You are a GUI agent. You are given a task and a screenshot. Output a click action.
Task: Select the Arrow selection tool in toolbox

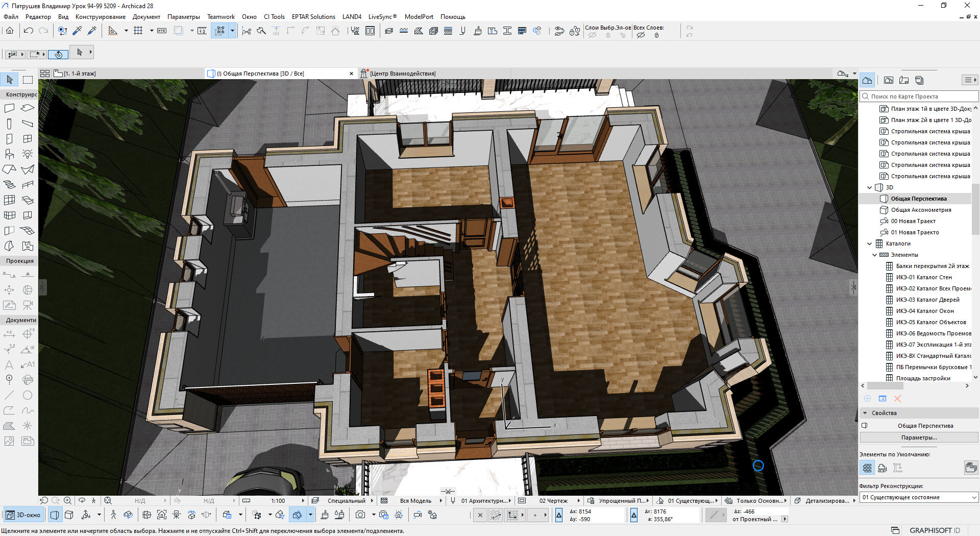point(10,80)
